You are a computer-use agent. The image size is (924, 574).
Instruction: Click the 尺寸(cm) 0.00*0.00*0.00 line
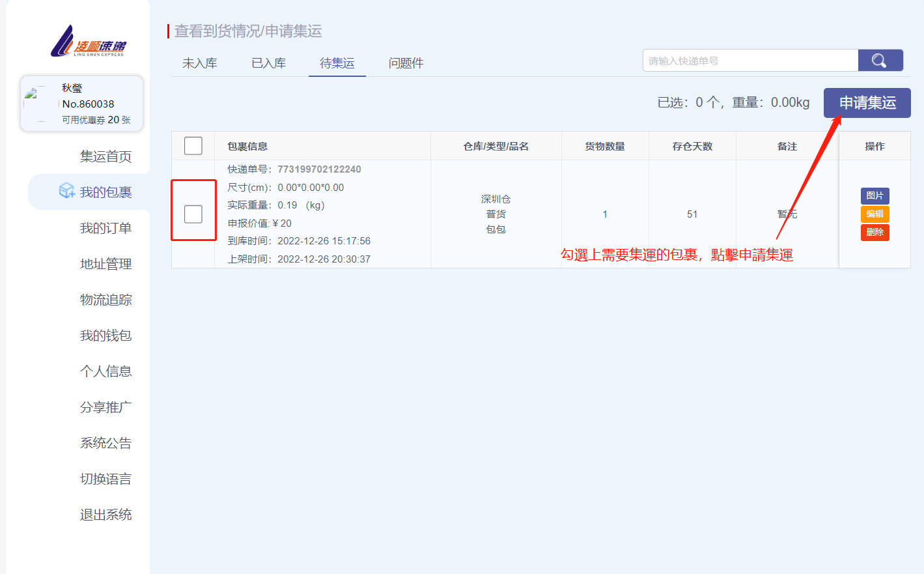(285, 187)
